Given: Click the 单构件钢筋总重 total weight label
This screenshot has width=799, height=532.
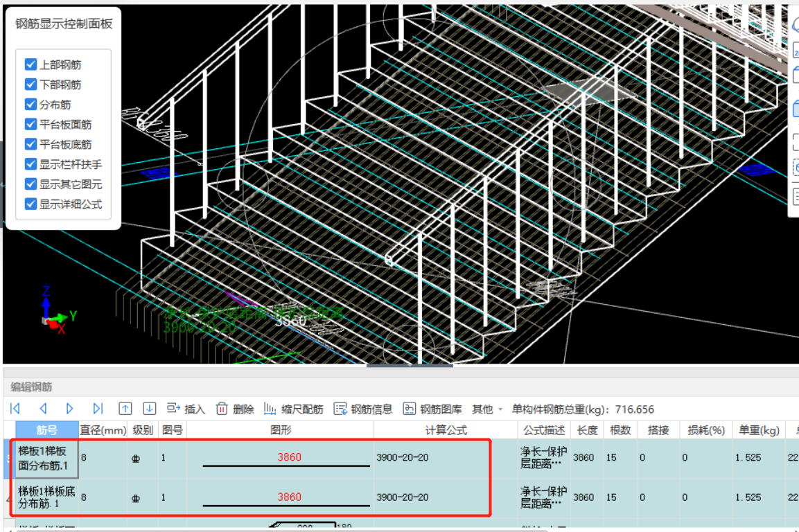Looking at the screenshot, I should pos(582,409).
